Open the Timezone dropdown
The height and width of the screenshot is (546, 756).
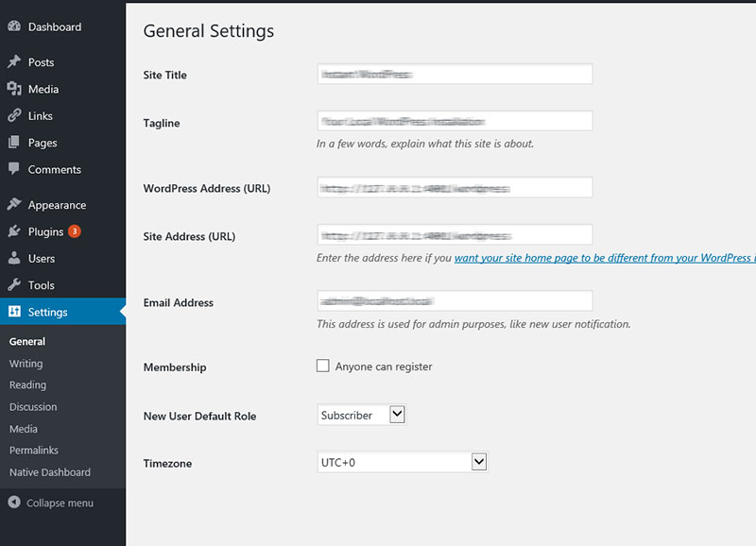pyautogui.click(x=403, y=462)
